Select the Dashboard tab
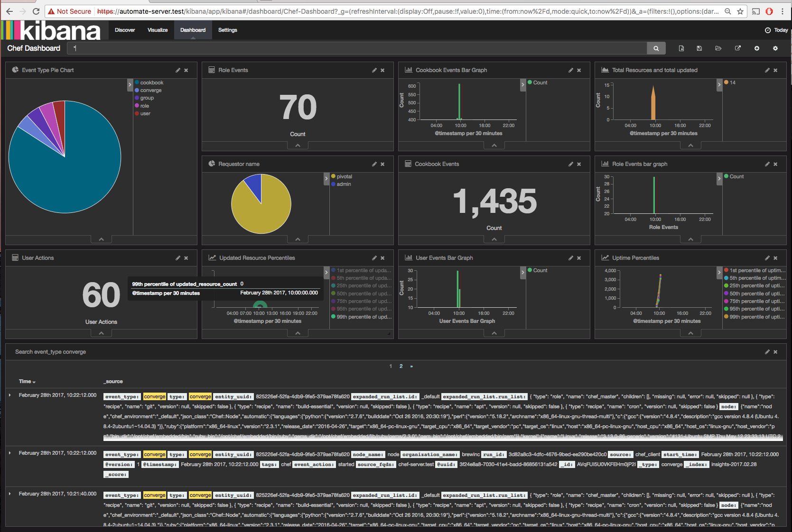Screen dimensions: 792x532 click(193, 30)
